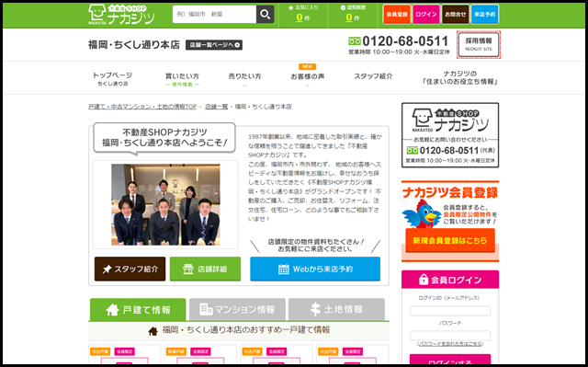
Task: Select the 土地情報 tab
Action: coord(337,310)
